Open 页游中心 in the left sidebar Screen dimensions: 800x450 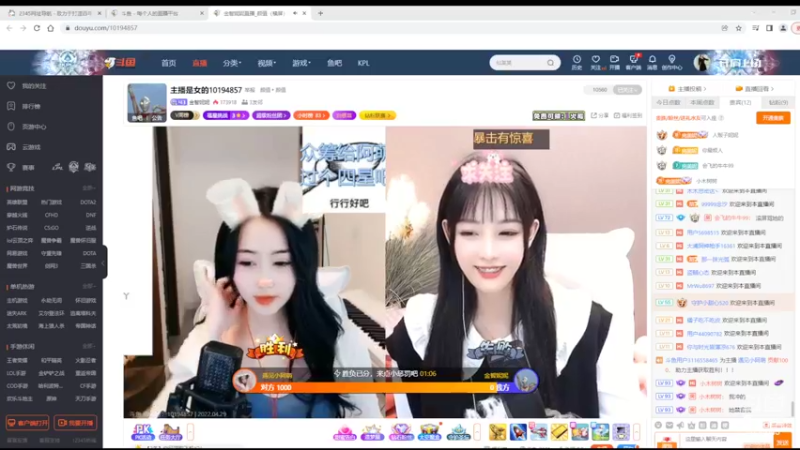pos(27,127)
